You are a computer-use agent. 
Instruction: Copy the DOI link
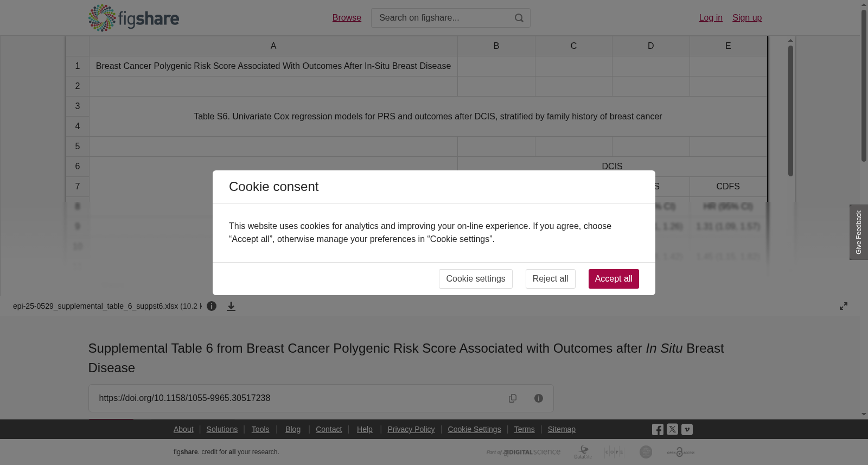click(x=513, y=398)
